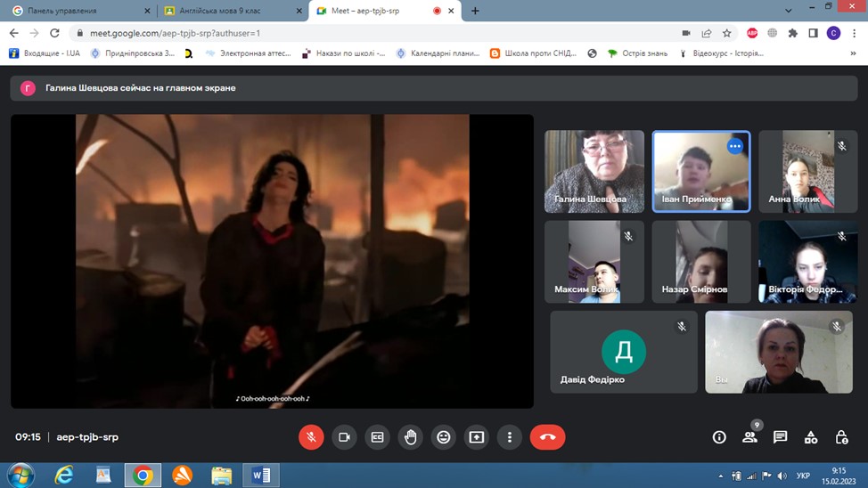Viewport: 868px width, 488px height.
Task: Select Анна Волик video tile
Action: point(807,172)
